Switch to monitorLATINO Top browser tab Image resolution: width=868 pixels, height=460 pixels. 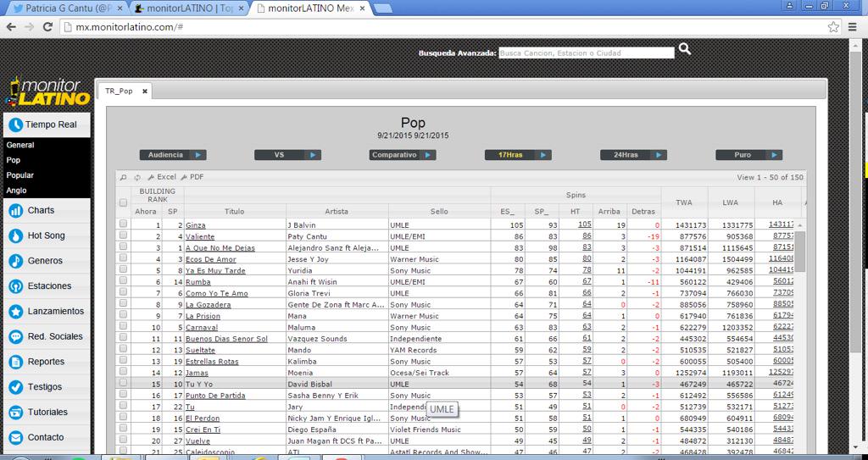pos(191,8)
